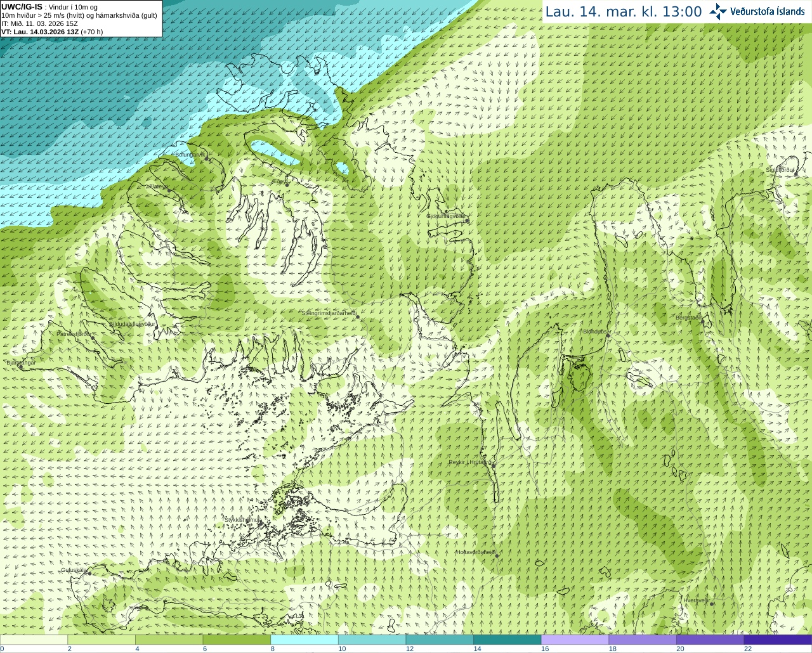The width and height of the screenshot is (812, 653).
Task: Select the Reykir í Hrútafirði station label
Action: 471,462
